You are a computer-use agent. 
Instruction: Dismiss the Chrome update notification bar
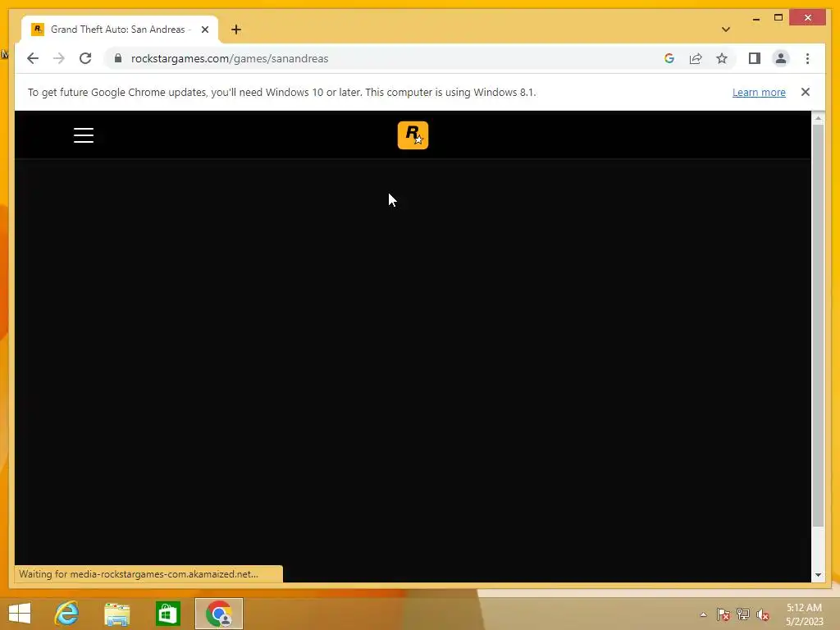click(806, 92)
